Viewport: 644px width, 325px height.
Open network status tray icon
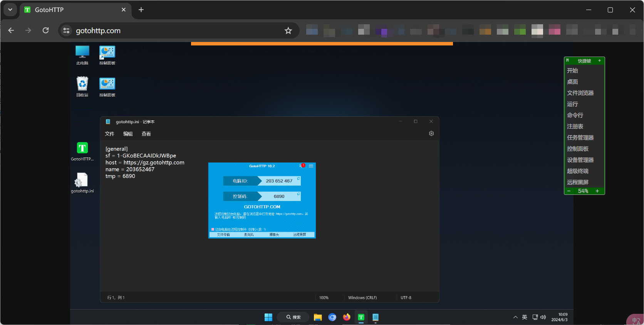pyautogui.click(x=535, y=317)
